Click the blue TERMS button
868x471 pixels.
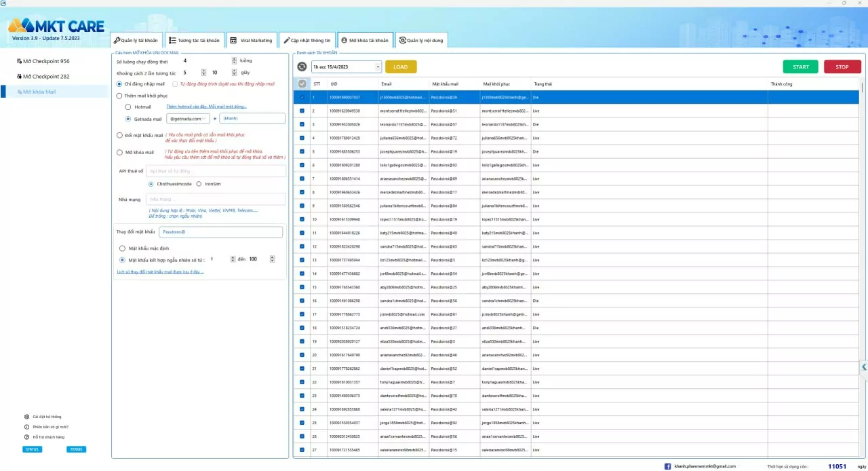pos(76,449)
